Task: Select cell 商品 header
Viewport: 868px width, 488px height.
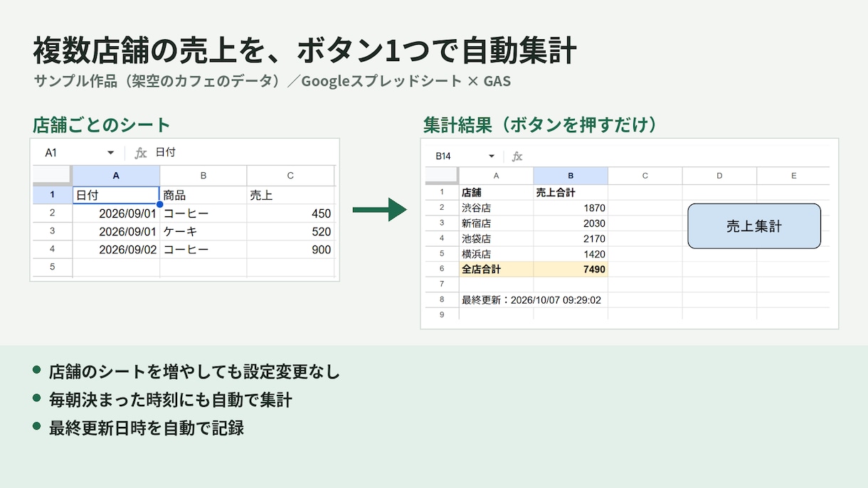Action: [x=203, y=195]
